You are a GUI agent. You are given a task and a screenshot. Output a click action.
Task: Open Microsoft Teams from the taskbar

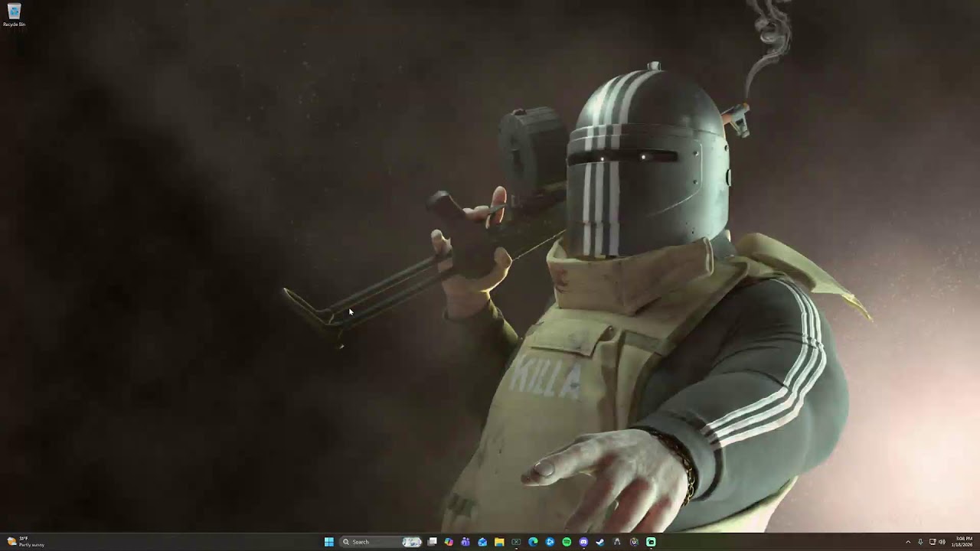(x=465, y=542)
